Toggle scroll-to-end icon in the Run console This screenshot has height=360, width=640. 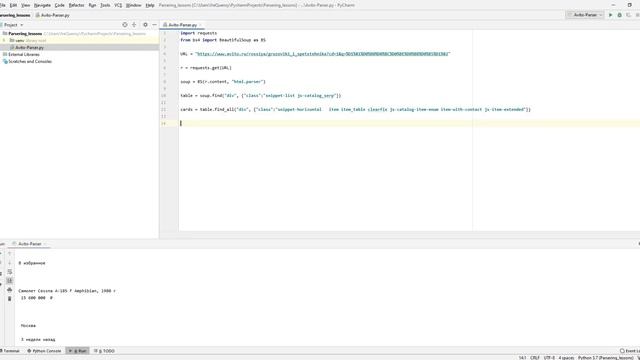pyautogui.click(x=10, y=281)
